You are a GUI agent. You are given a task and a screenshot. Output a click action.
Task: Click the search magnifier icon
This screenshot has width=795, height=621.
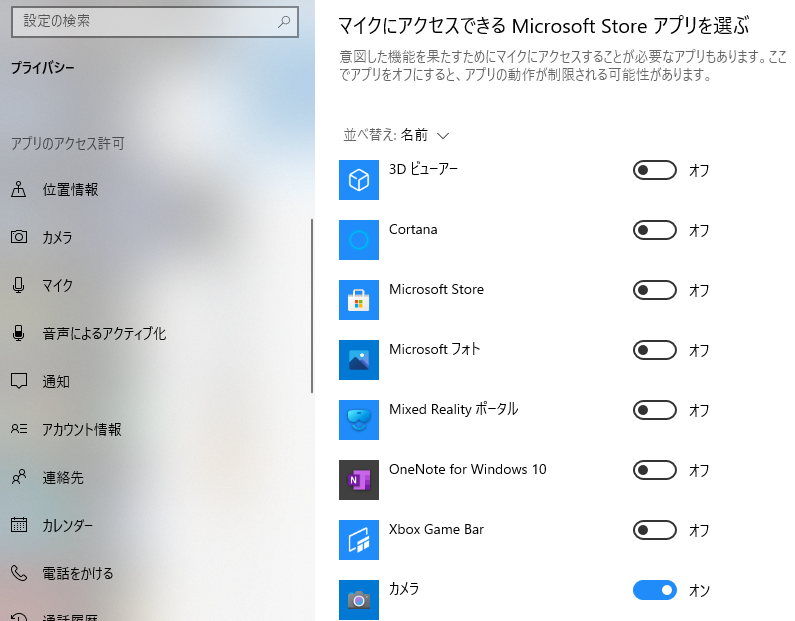click(284, 21)
